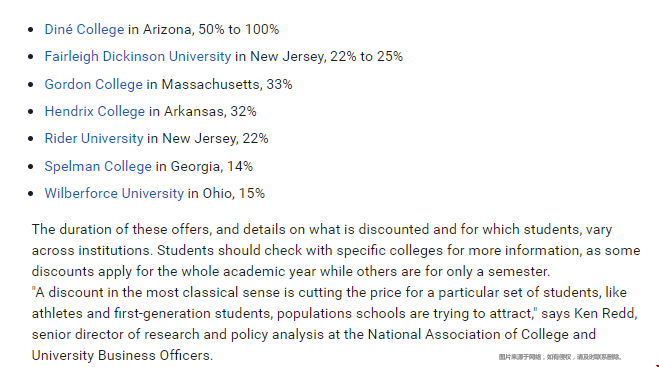Open the Spelman College link

[x=98, y=166]
